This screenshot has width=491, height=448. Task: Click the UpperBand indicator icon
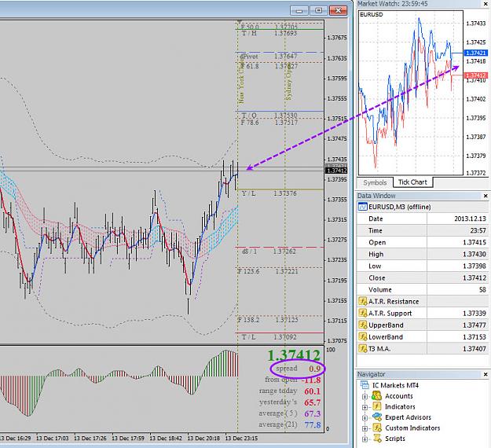[363, 325]
